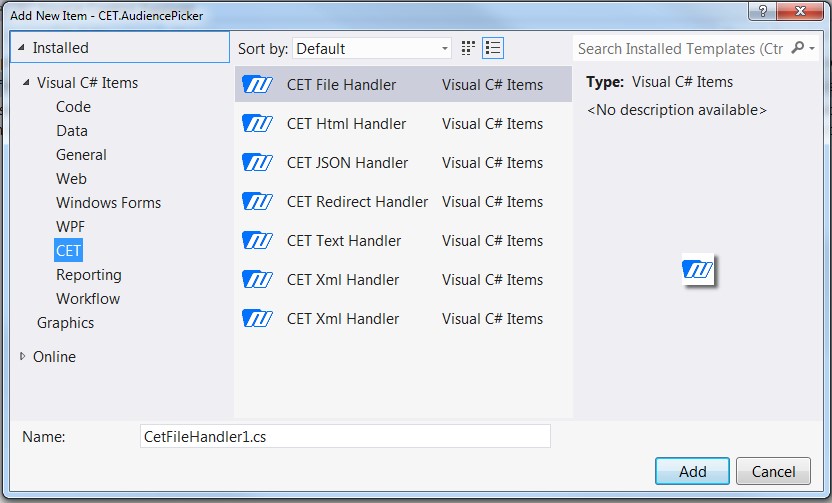
Task: Click the Add button
Action: point(692,471)
